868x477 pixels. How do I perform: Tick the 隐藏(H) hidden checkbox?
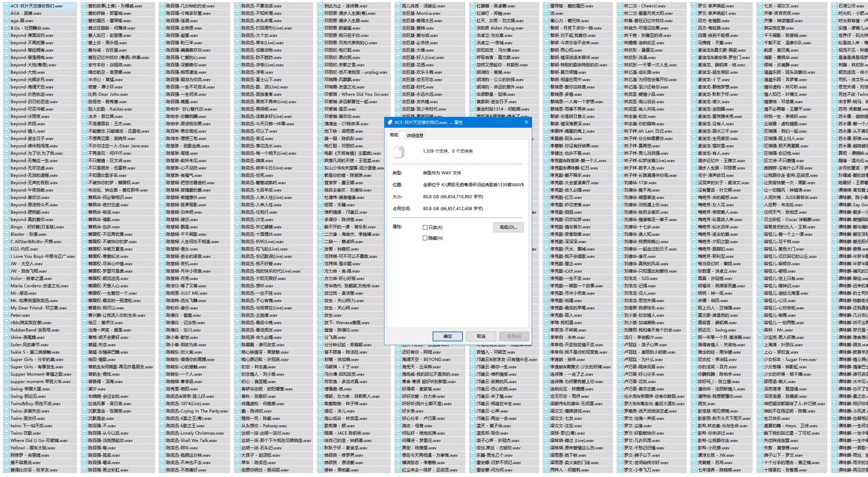425,238
